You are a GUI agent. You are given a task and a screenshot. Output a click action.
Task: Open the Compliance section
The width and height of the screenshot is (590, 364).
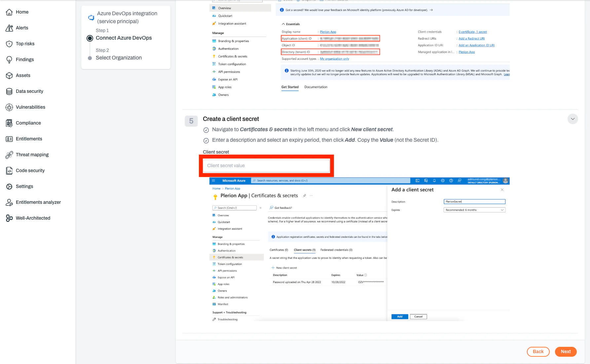pyautogui.click(x=28, y=123)
